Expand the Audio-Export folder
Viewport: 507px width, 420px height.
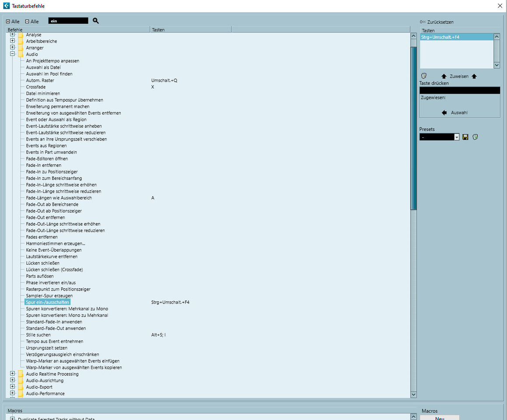pos(12,386)
